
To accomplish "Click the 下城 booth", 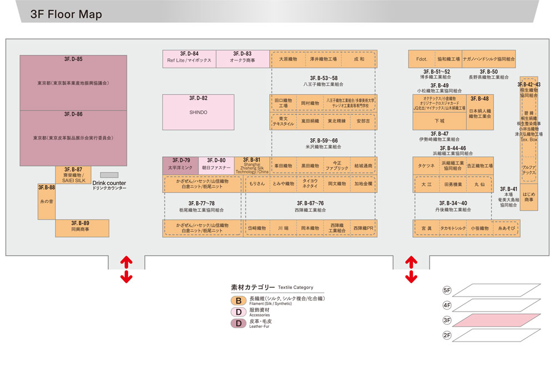I will pos(439,121).
